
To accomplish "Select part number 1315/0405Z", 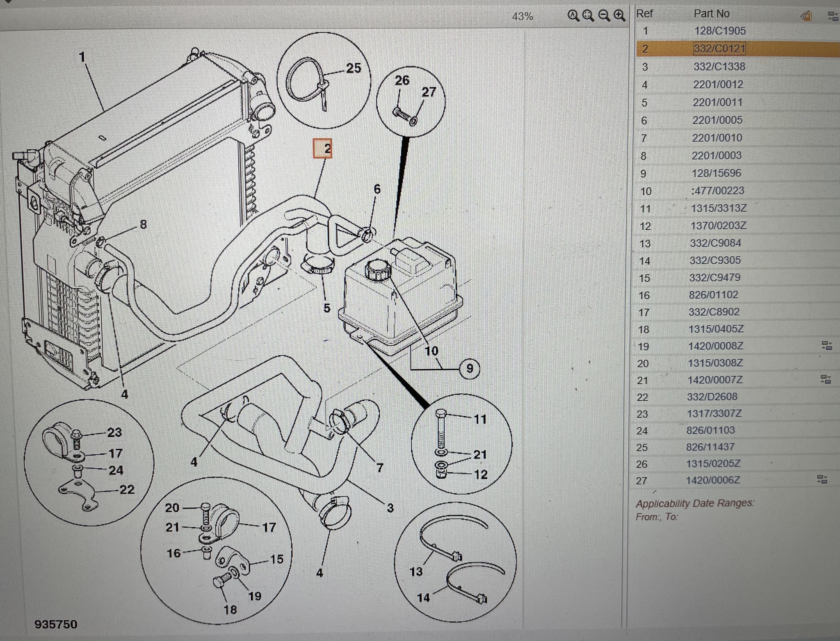I will pyautogui.click(x=716, y=329).
